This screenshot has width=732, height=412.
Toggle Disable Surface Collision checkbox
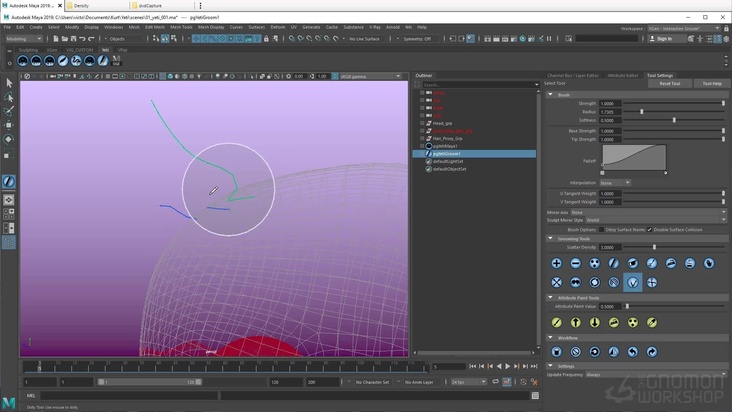[649, 229]
